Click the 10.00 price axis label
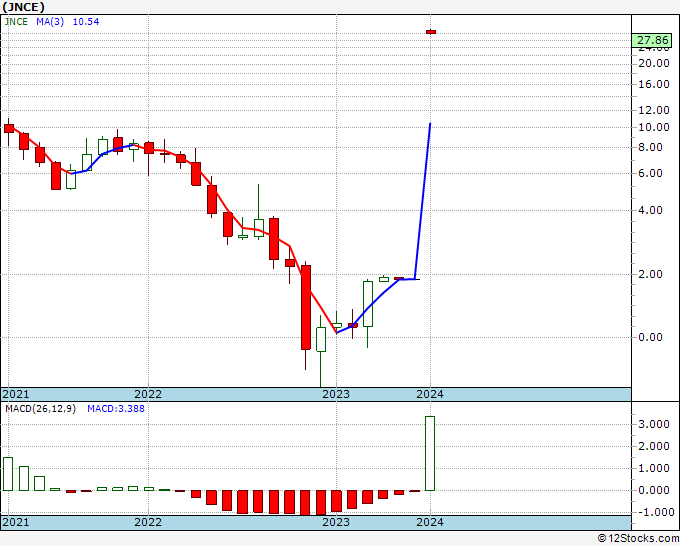This screenshot has height=546, width=680. pos(654,128)
